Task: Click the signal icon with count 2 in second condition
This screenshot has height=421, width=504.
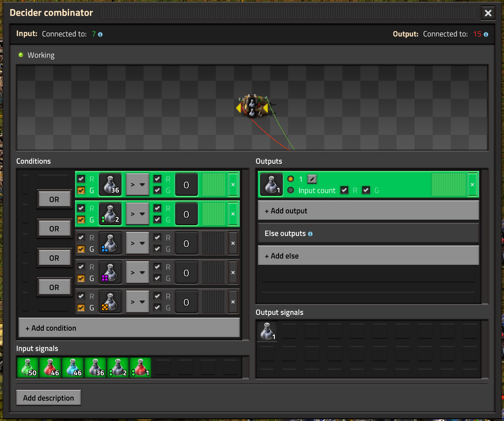Action: (x=110, y=214)
